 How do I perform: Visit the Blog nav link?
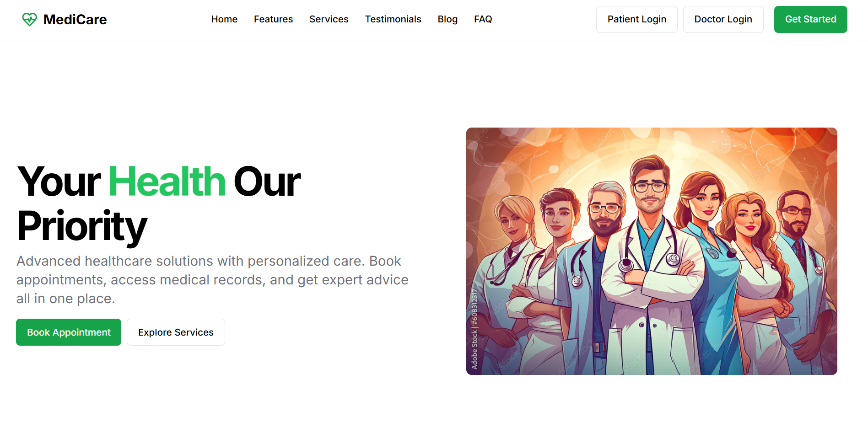(x=447, y=19)
